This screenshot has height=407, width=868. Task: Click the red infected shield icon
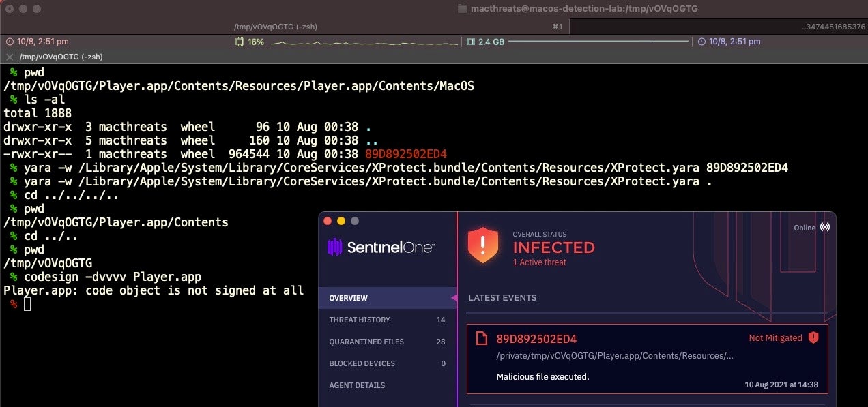[x=483, y=245]
